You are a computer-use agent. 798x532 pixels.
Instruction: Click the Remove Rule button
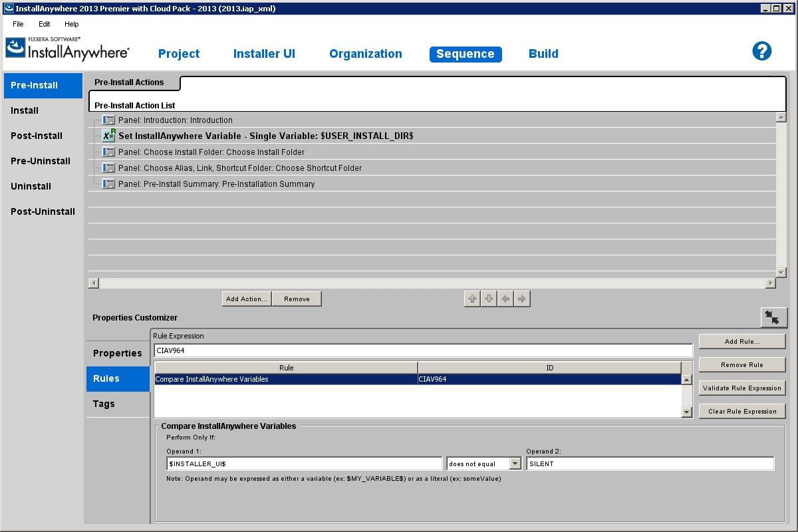pos(742,365)
